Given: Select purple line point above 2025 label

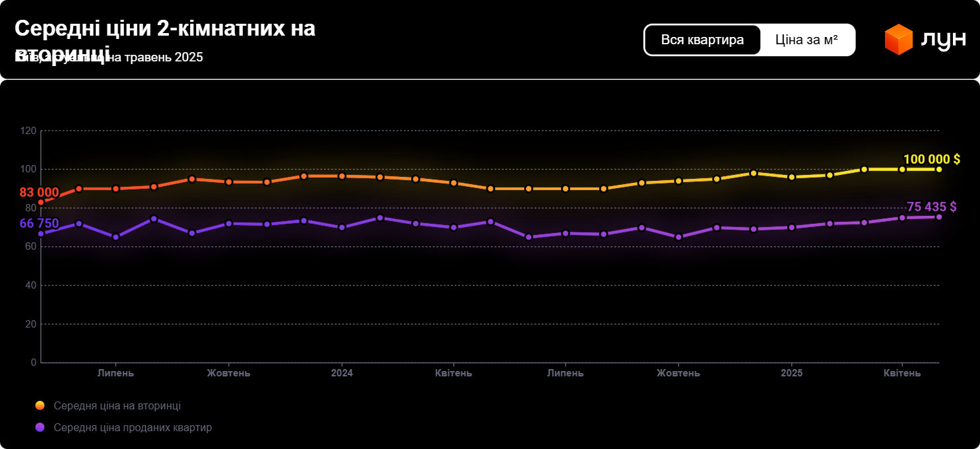Looking at the screenshot, I should 792,227.
